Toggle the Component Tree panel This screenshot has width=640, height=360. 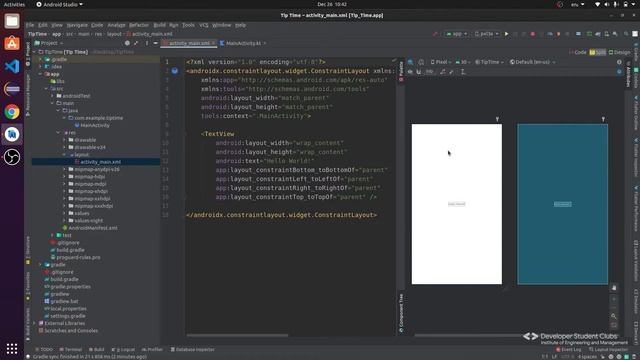(401, 313)
